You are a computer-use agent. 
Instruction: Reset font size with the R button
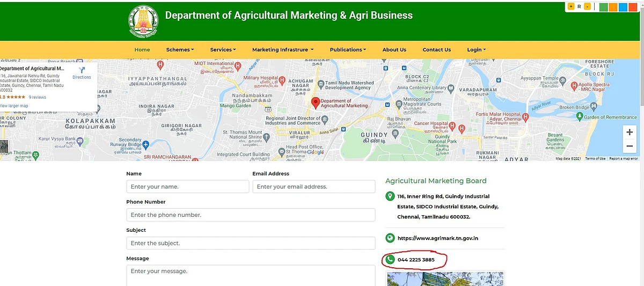pyautogui.click(x=579, y=6)
